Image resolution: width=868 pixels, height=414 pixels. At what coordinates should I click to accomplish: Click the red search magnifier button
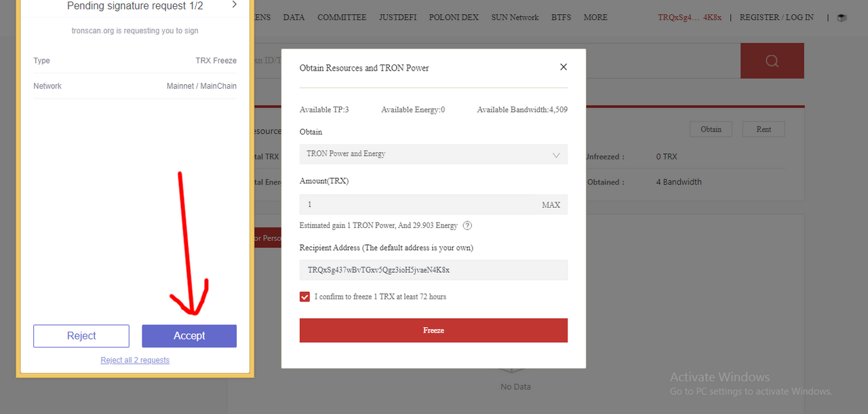pyautogui.click(x=772, y=61)
